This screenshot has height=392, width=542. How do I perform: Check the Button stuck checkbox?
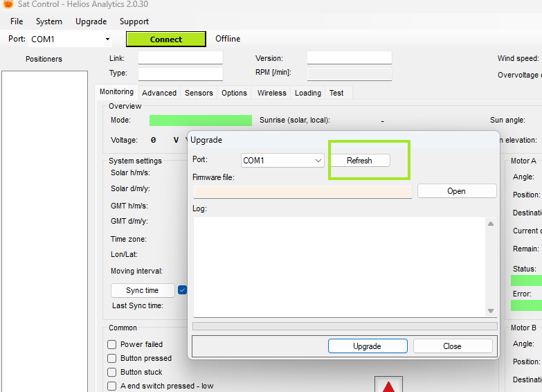pos(111,372)
